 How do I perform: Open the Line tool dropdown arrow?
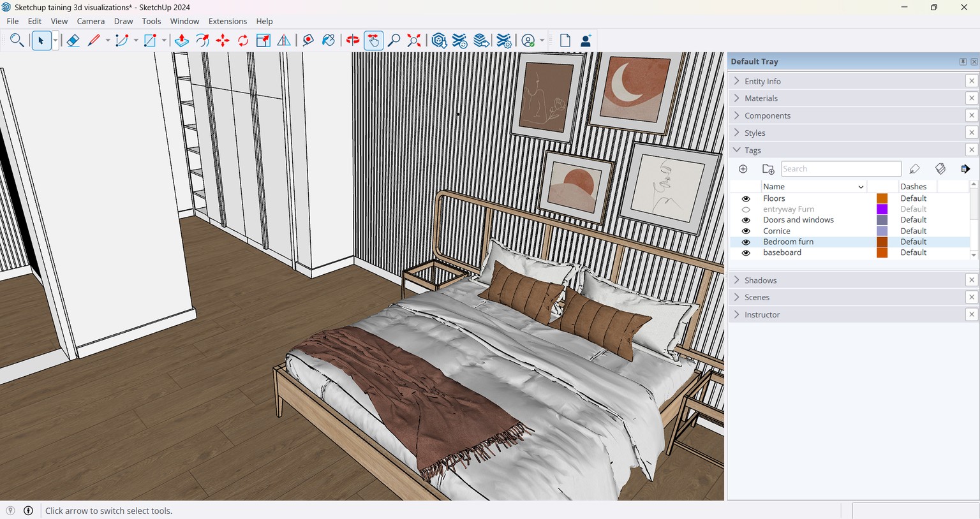tap(108, 41)
